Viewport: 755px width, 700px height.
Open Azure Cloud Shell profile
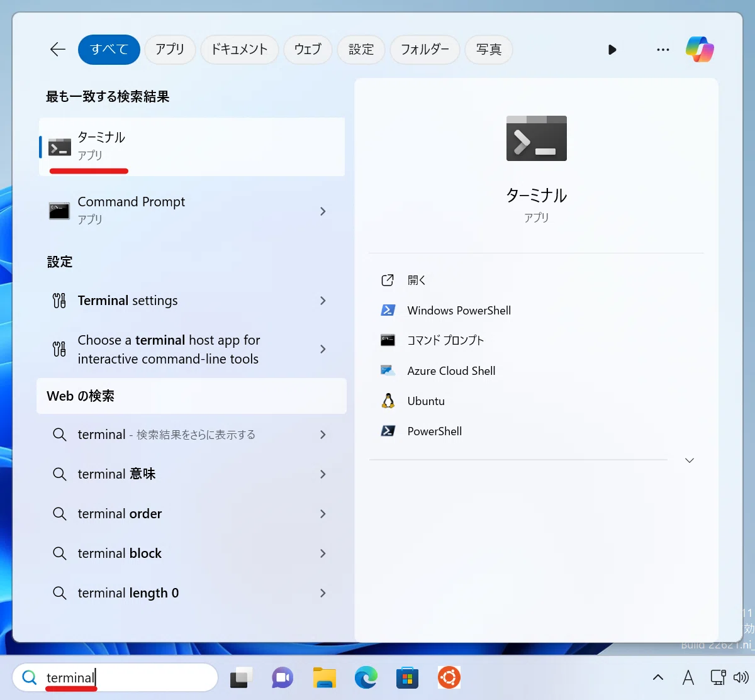(451, 371)
